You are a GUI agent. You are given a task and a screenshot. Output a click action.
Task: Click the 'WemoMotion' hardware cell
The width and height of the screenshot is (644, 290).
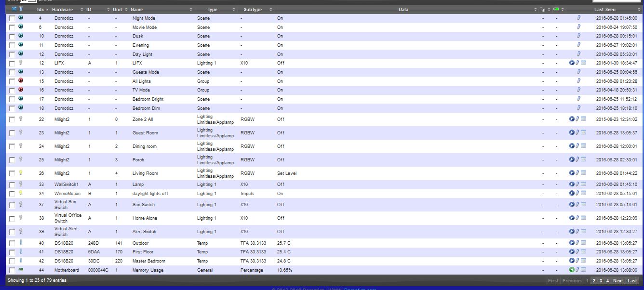[67, 193]
